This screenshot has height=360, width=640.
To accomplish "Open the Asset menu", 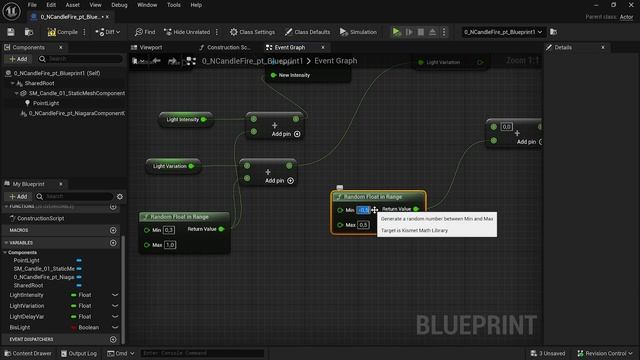I will [x=73, y=5].
